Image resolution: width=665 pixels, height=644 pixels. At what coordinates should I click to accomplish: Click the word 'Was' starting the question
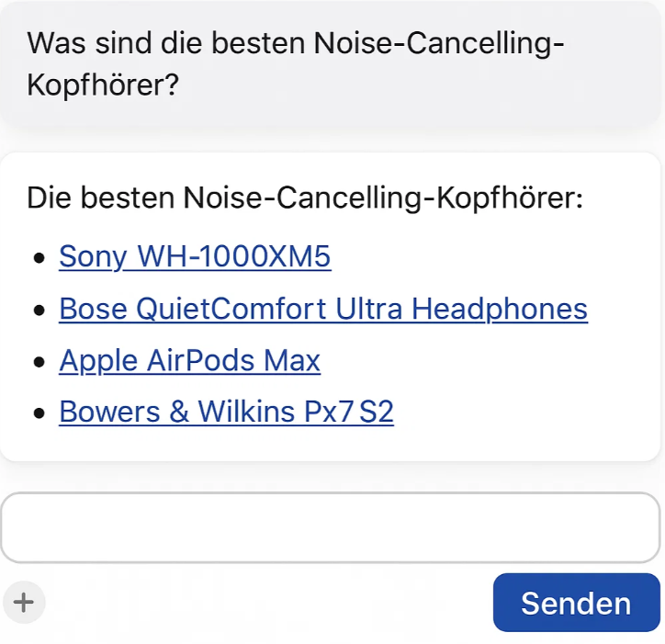[x=56, y=43]
